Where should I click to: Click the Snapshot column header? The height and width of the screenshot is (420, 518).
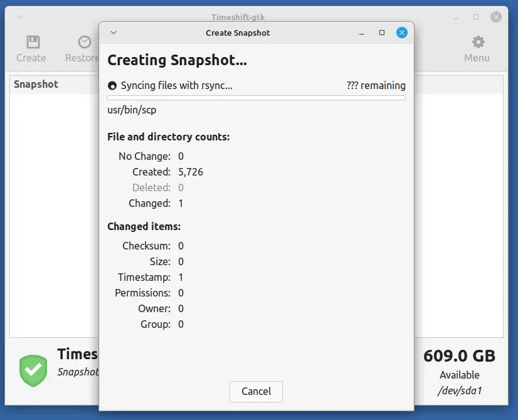(x=36, y=84)
